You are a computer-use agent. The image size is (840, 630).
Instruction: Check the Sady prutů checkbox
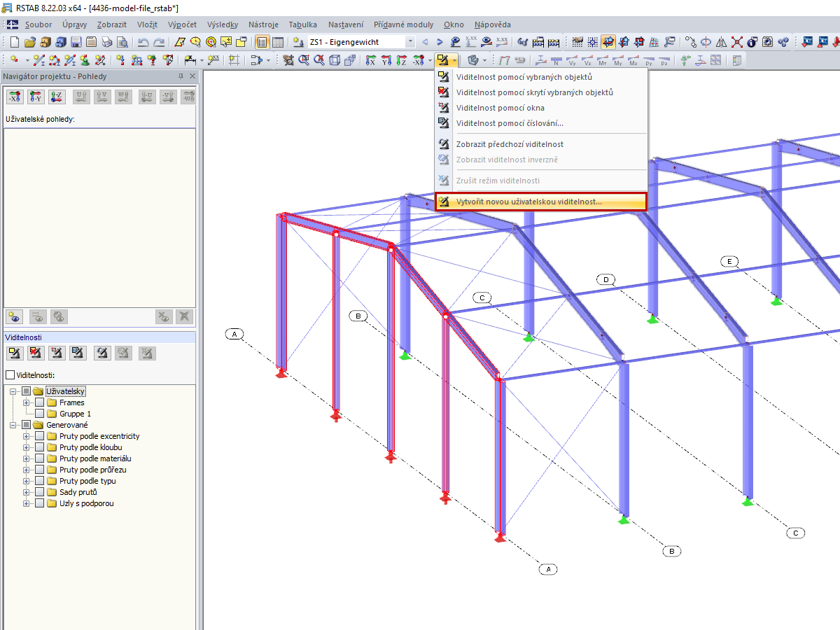[x=39, y=492]
